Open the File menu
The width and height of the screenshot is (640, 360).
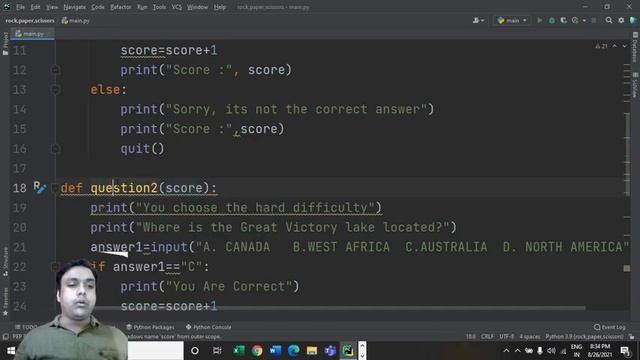click(20, 7)
